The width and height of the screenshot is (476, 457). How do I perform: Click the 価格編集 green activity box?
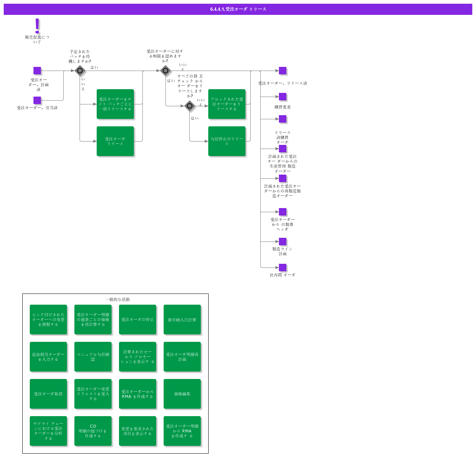pyautogui.click(x=182, y=394)
